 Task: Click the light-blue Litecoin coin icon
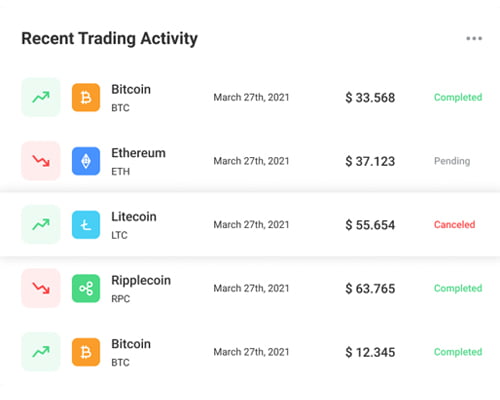click(86, 225)
